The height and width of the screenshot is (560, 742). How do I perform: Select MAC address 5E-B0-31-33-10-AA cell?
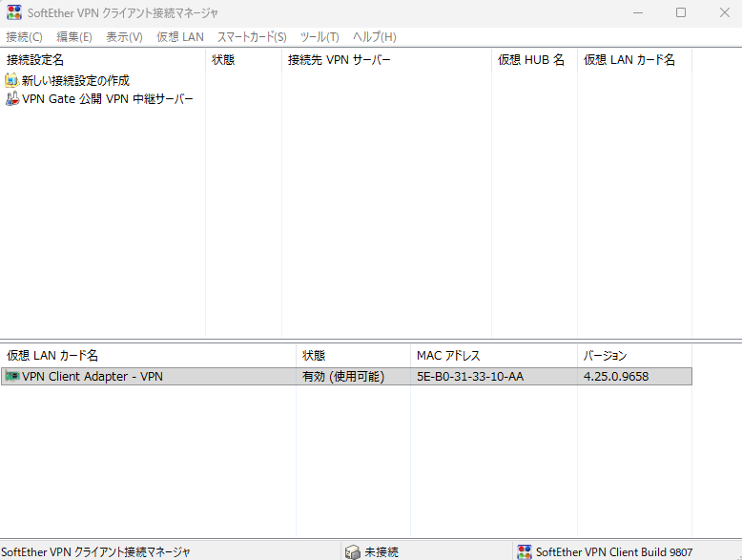pos(470,377)
